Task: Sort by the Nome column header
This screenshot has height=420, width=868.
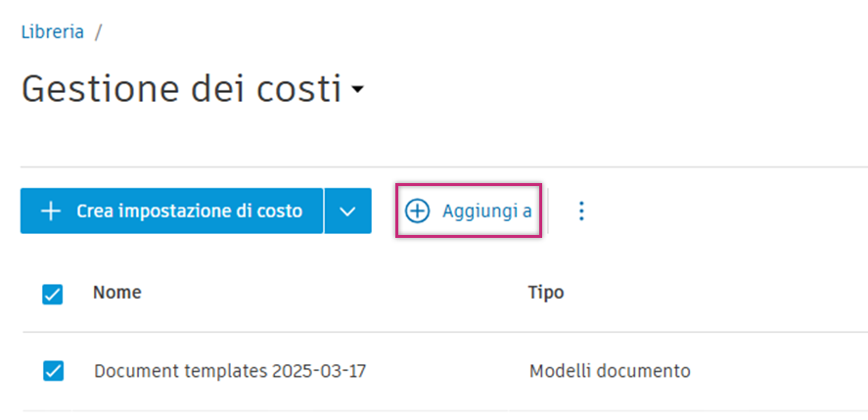Action: [x=116, y=292]
